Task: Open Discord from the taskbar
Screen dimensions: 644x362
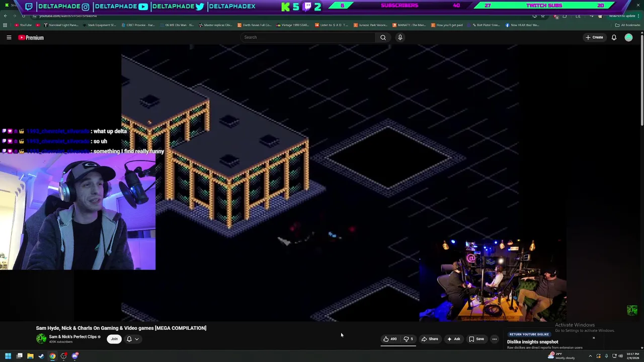Action: (x=75, y=356)
